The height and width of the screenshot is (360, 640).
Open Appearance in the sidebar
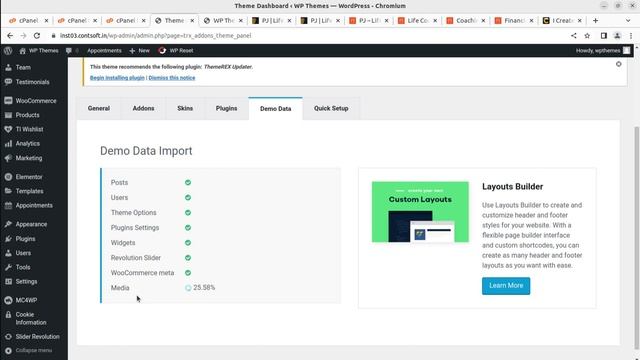click(31, 224)
